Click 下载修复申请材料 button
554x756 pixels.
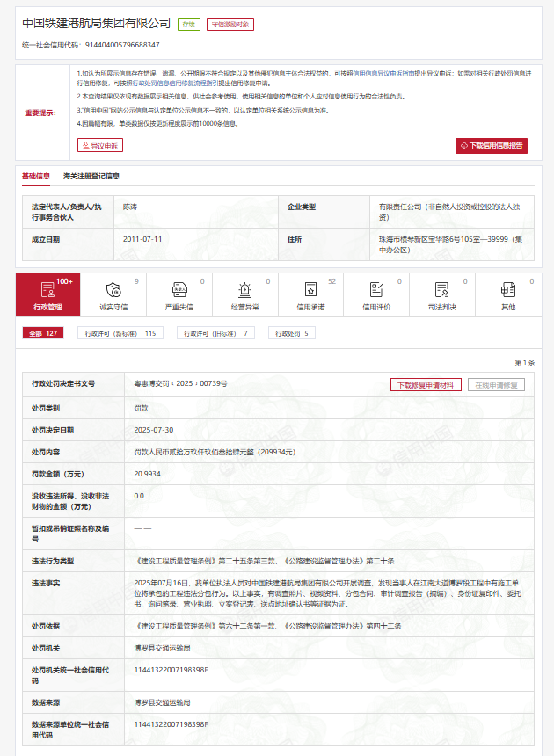click(x=426, y=385)
